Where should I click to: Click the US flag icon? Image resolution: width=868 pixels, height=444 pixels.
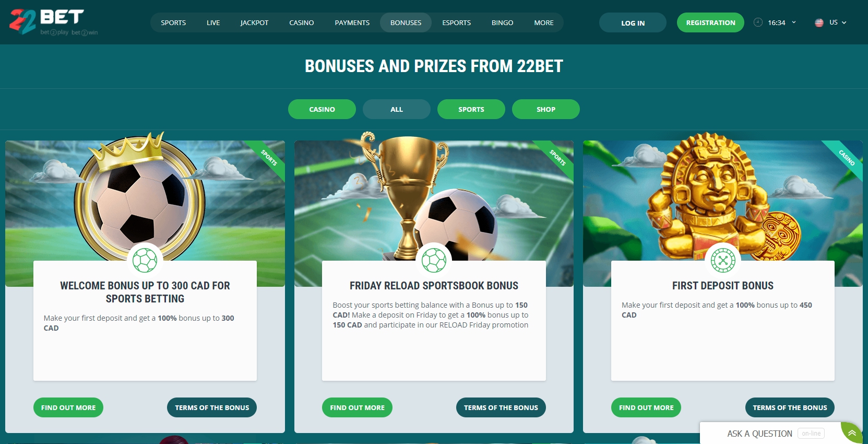point(819,22)
